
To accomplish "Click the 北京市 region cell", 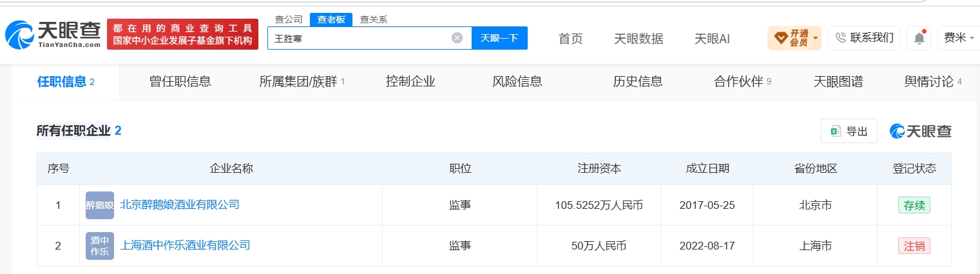I will [x=816, y=206].
